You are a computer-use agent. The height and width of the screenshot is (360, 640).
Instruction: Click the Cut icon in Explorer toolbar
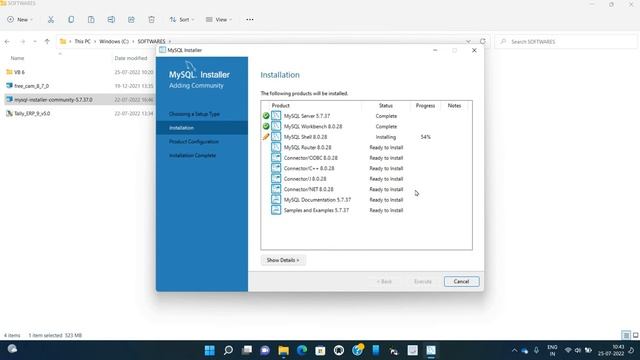tap(51, 20)
